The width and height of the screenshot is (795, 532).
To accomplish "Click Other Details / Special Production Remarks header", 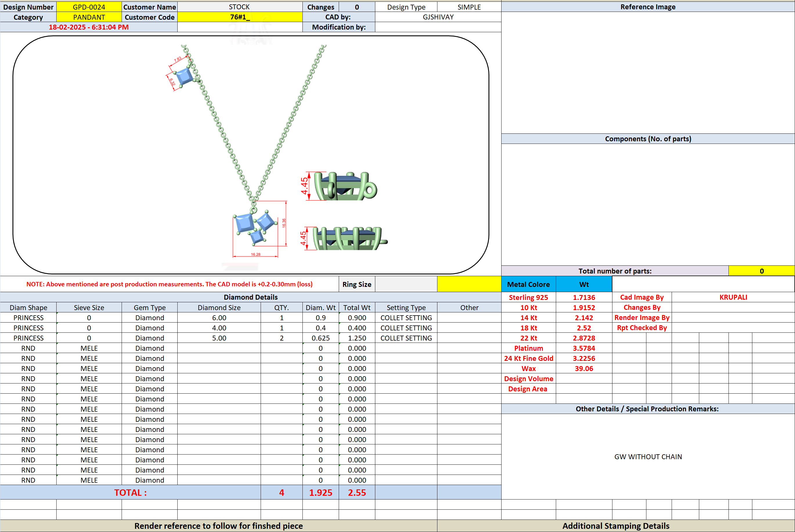I will click(x=648, y=409).
